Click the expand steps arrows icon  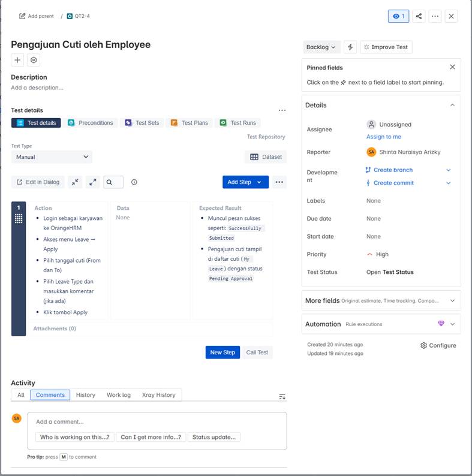(92, 182)
